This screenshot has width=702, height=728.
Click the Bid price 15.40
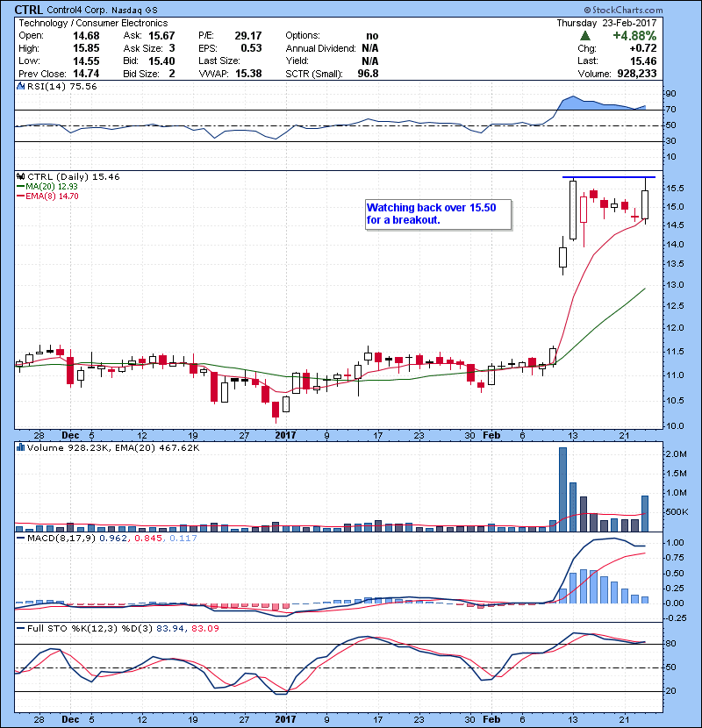pos(161,61)
